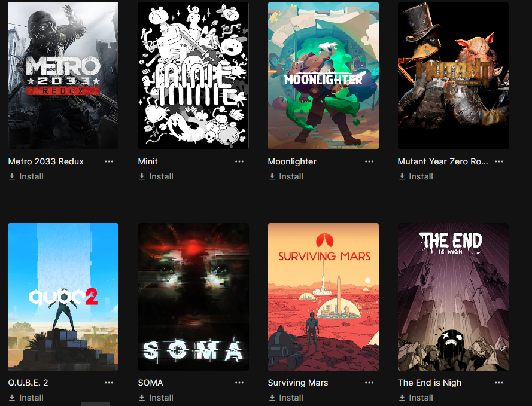Open options menu for The End is Nigh
Viewport: 532px width, 406px height.
pos(499,383)
